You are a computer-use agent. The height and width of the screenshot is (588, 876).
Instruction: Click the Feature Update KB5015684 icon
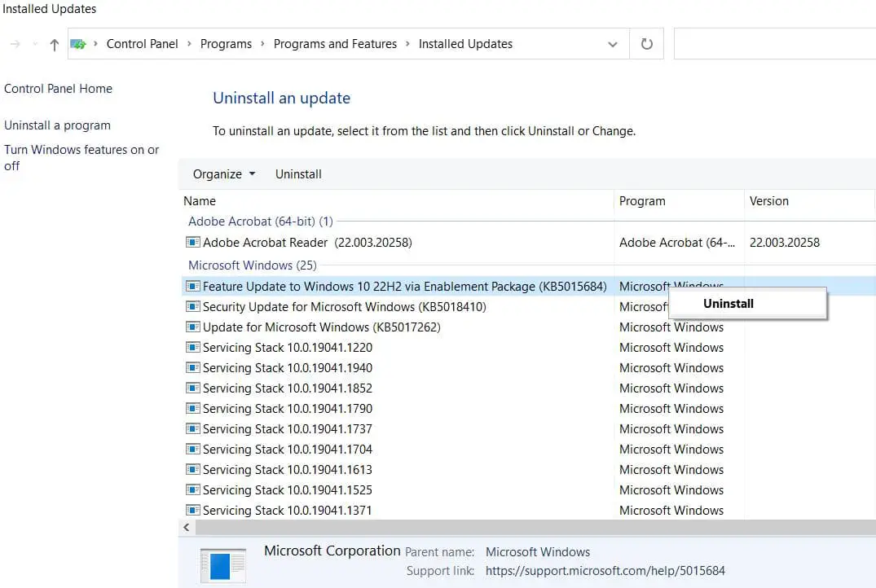(x=193, y=287)
